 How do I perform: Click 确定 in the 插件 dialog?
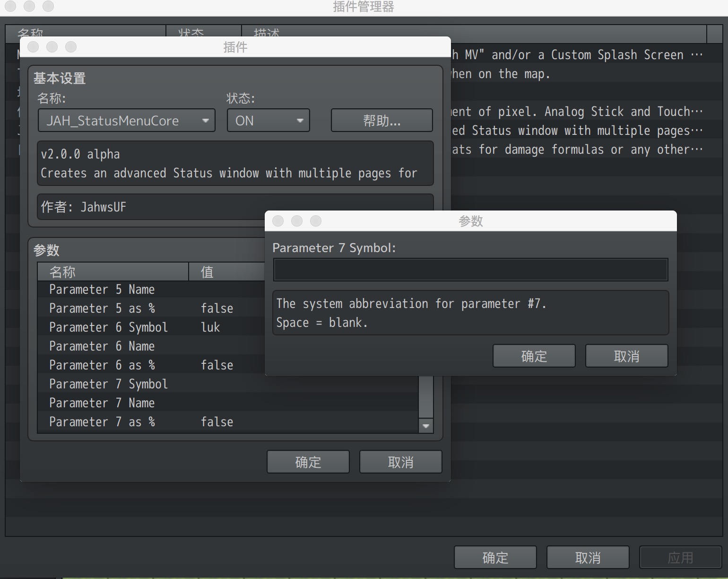coord(308,462)
